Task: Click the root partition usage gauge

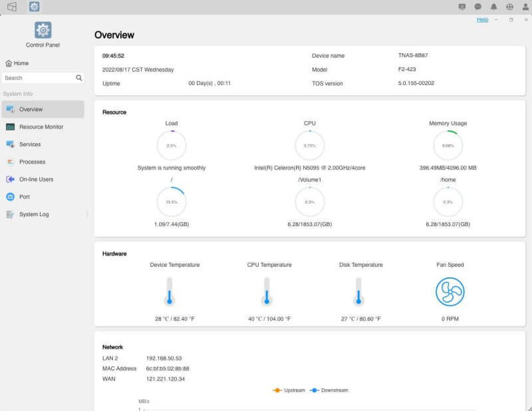Action: [172, 202]
